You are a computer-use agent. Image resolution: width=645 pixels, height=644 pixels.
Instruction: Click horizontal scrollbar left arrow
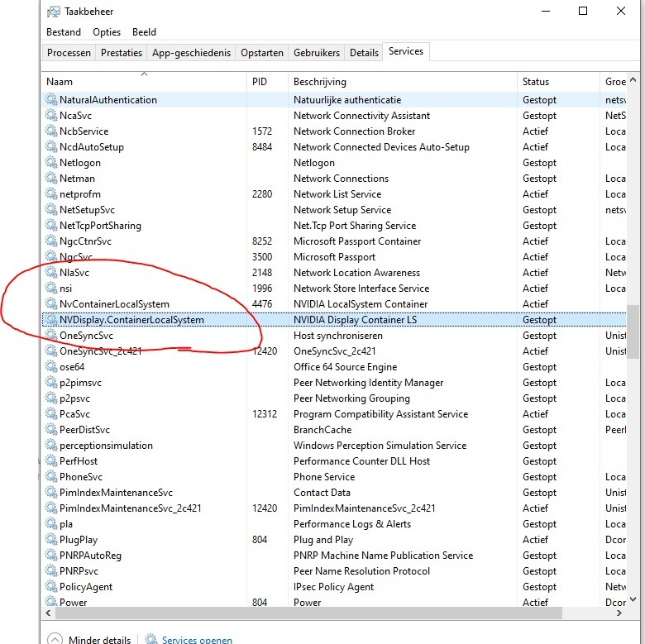49,613
